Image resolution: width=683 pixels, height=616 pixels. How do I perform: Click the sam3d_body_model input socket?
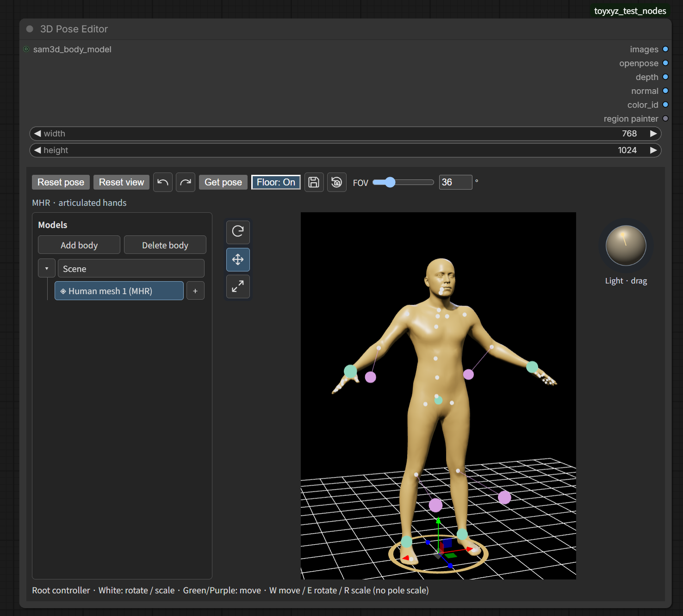click(26, 49)
